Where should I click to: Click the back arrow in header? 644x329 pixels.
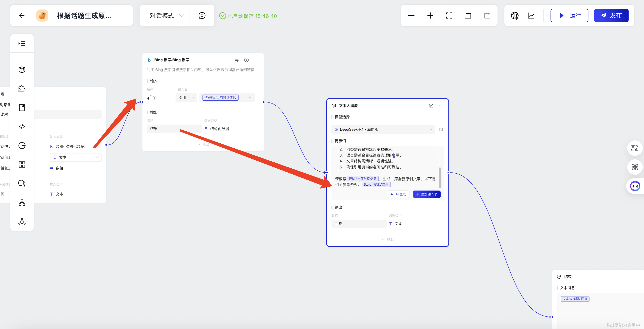point(22,16)
